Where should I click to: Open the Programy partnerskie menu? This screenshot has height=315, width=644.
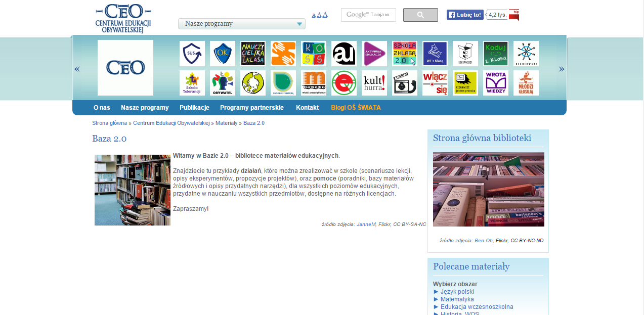point(252,108)
